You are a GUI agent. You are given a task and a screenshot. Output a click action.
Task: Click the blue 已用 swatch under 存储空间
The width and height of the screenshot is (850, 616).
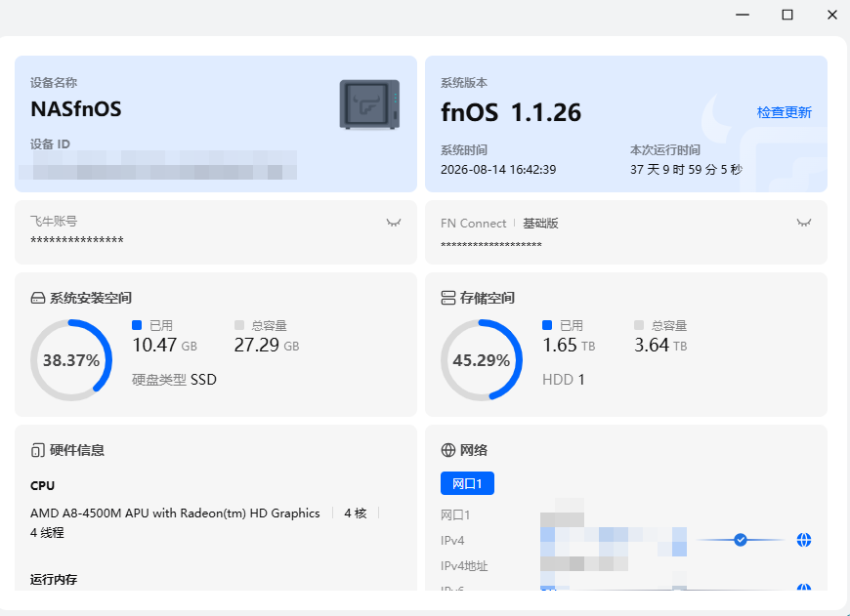coord(547,325)
